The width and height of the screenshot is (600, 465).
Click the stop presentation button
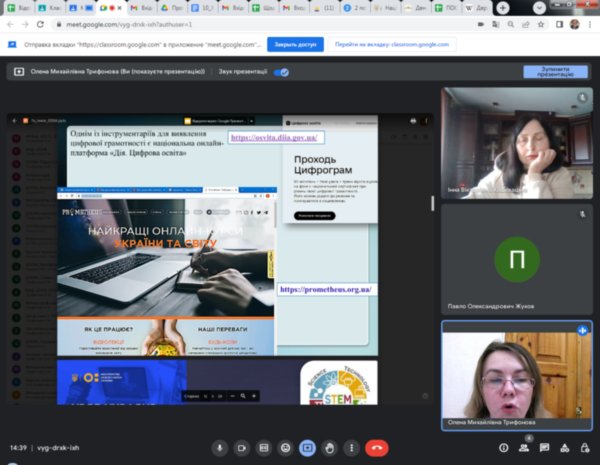click(x=555, y=72)
